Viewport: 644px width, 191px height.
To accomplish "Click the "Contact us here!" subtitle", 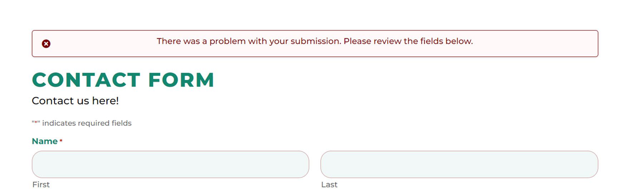I will coord(75,101).
